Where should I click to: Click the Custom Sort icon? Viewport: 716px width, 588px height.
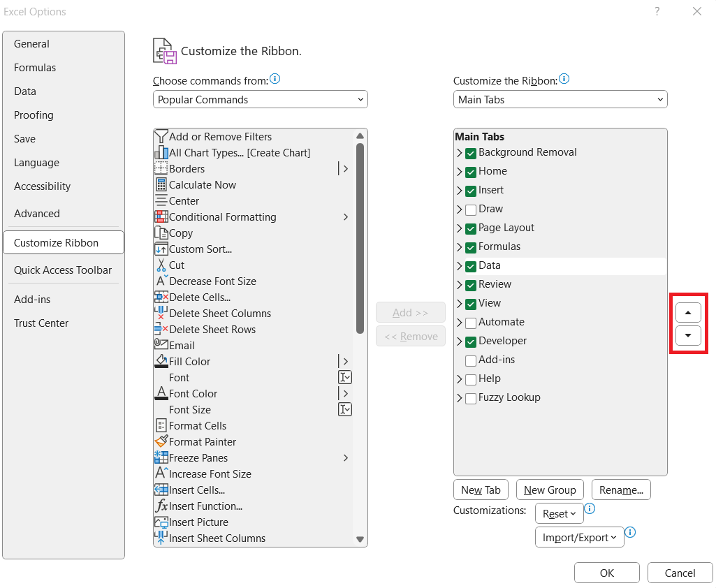pyautogui.click(x=161, y=249)
